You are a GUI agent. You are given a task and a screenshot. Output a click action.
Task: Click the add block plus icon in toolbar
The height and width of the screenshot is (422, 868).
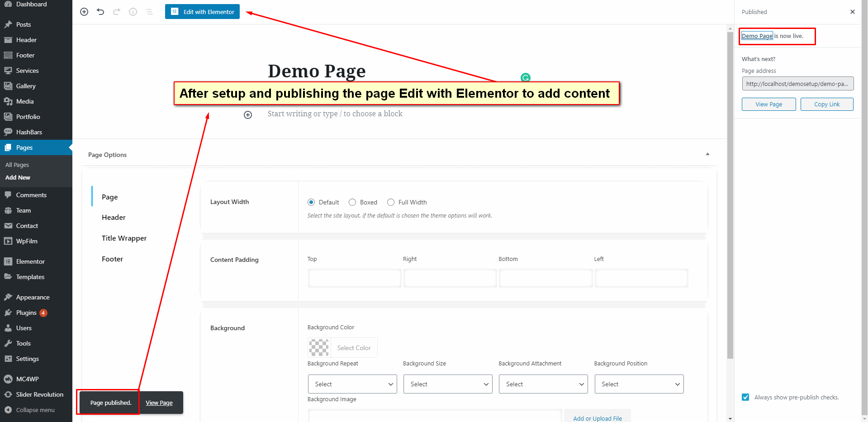[84, 12]
